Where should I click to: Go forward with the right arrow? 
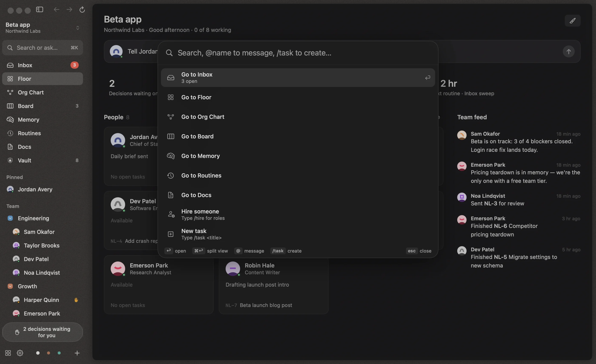(x=69, y=9)
